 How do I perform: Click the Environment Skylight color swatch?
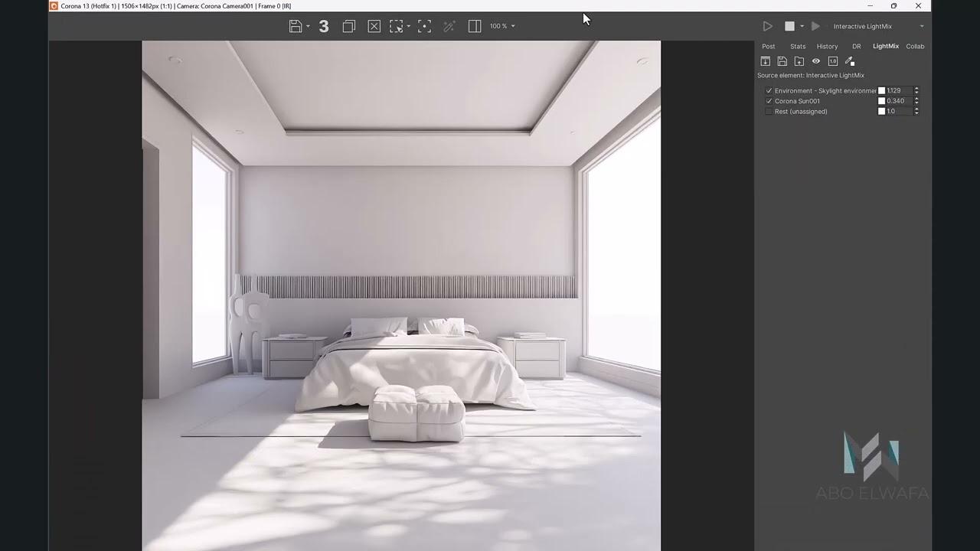(881, 90)
